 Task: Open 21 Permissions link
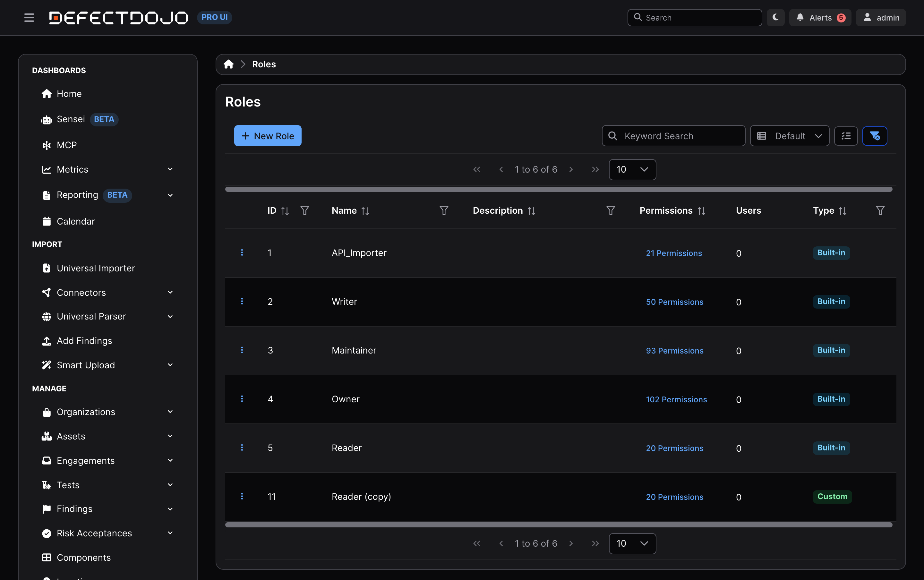pos(674,253)
